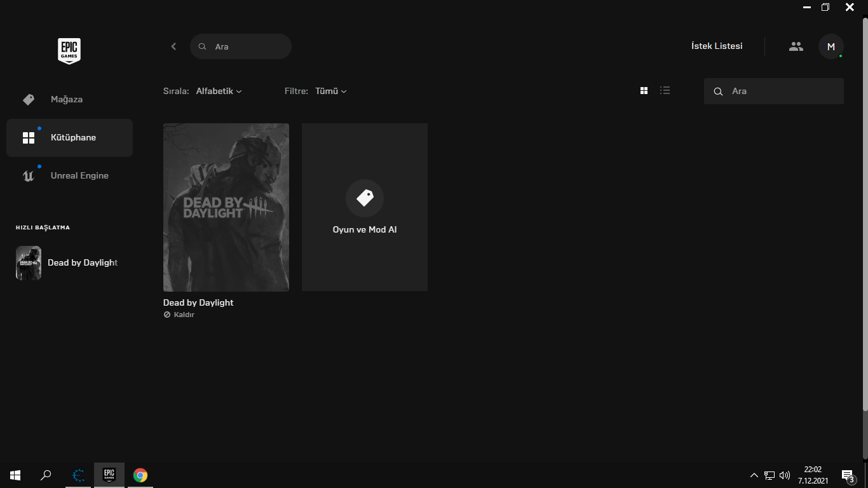Open the Windows Start menu
Viewport: 868px width, 488px height.
pyautogui.click(x=15, y=475)
